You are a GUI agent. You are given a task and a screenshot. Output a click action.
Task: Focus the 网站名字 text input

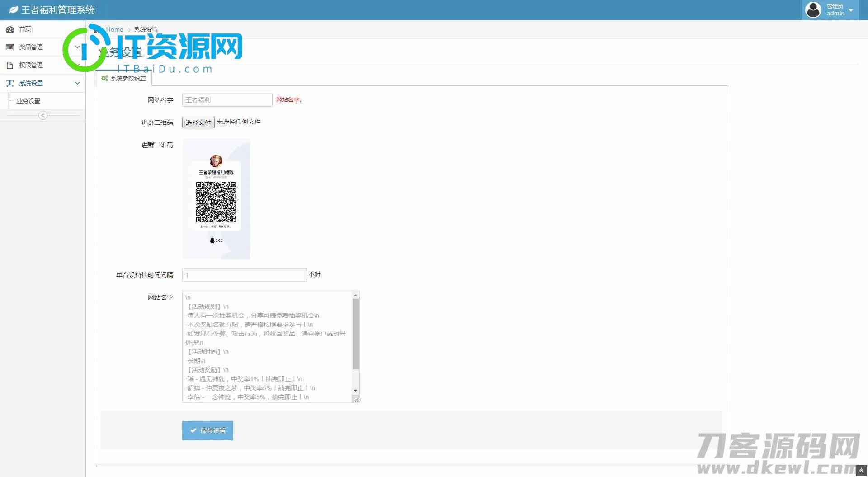pyautogui.click(x=227, y=100)
